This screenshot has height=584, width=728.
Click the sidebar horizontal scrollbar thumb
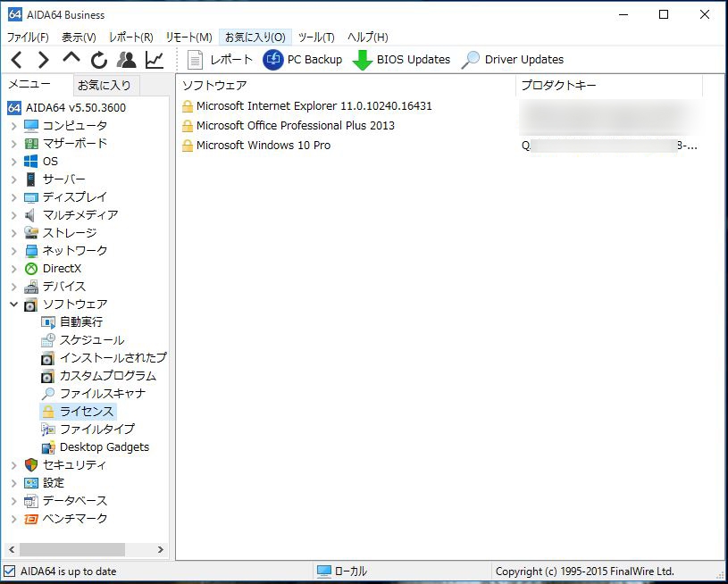coord(72,550)
